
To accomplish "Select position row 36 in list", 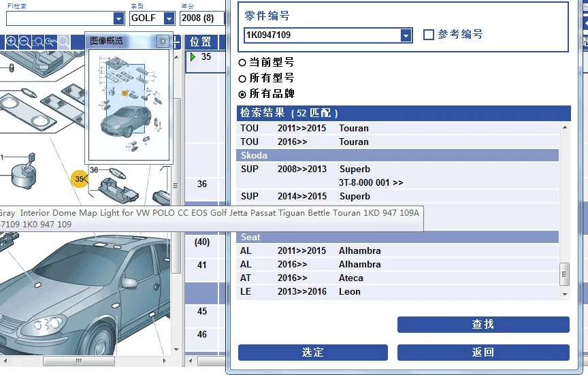I will pyautogui.click(x=201, y=184).
